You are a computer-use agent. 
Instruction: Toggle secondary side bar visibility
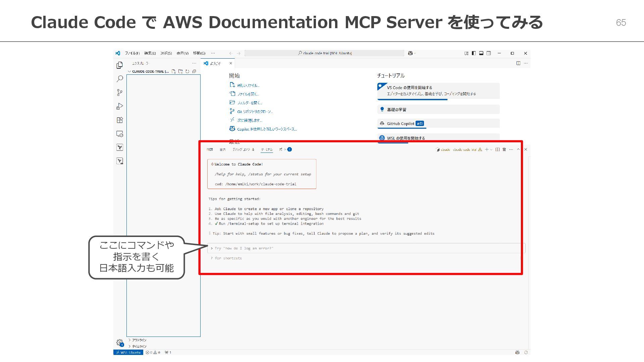point(489,53)
